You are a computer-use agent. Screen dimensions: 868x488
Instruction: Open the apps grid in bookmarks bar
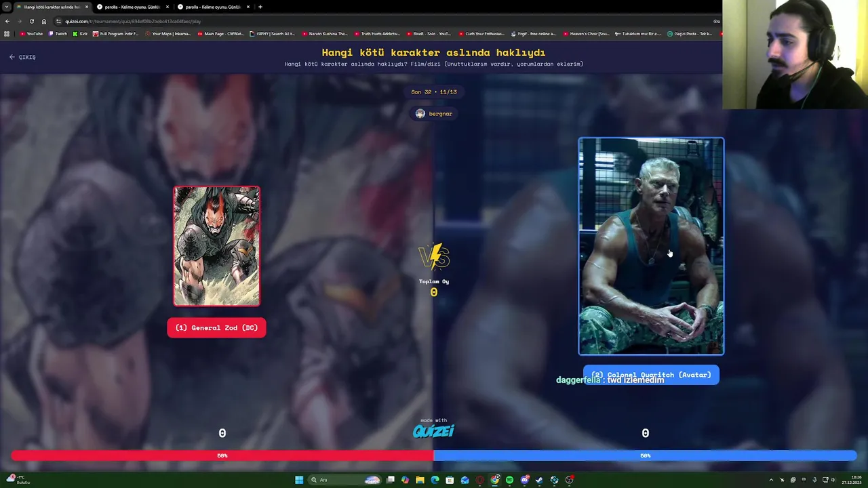tap(7, 33)
